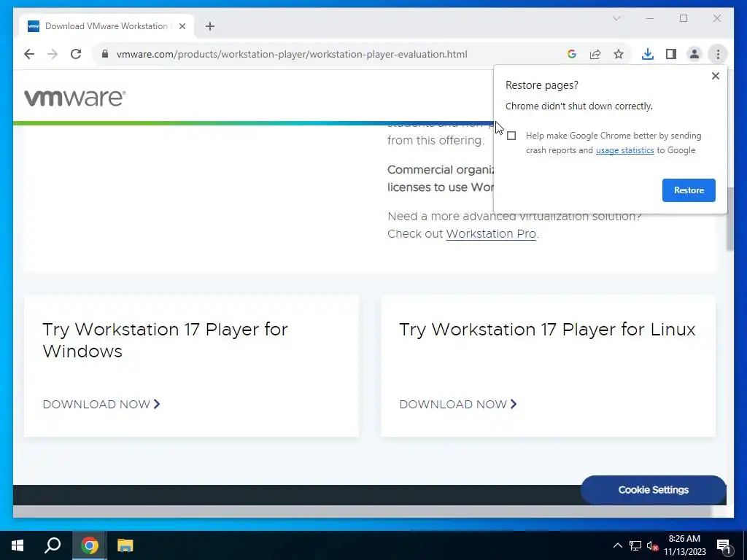Click the muted volume tray icon
Screen dimensions: 747x560
click(x=652, y=546)
